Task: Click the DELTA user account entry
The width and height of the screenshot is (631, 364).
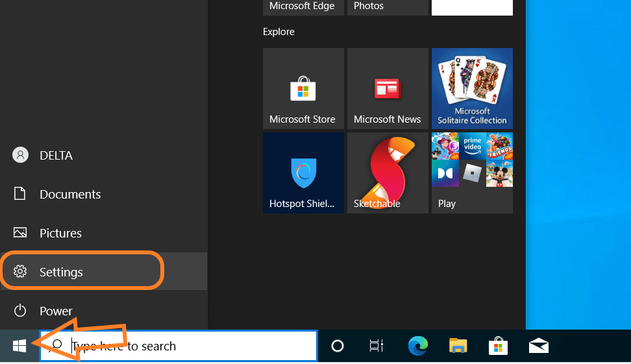Action: (56, 156)
